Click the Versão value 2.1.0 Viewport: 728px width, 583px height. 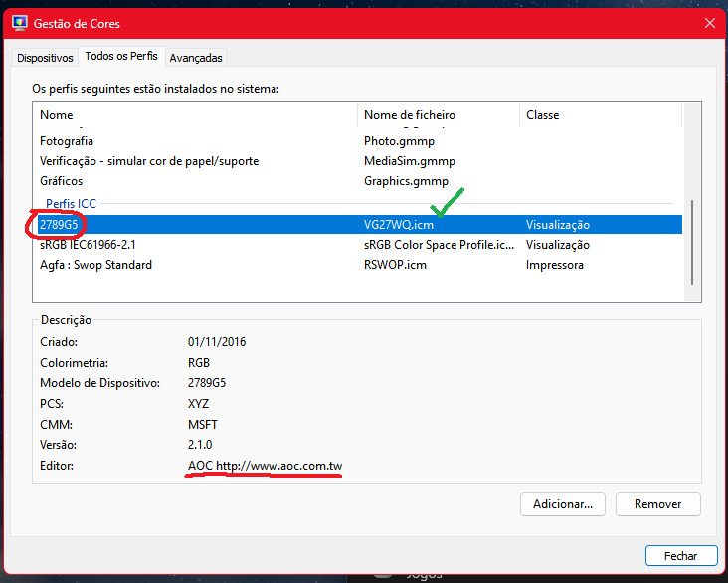point(200,445)
